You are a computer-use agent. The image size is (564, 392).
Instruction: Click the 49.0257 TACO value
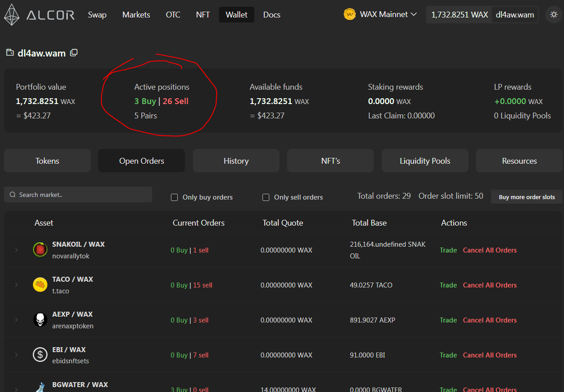(x=371, y=285)
